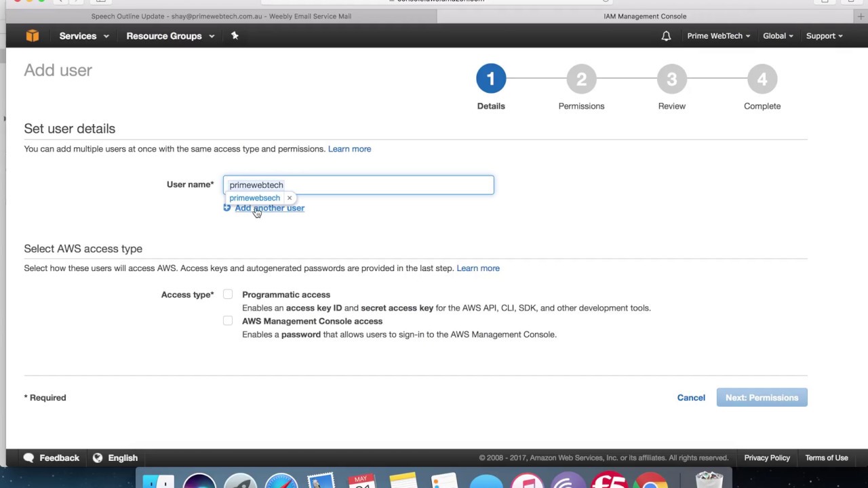The image size is (868, 488).
Task: Click step 1 Details circle
Action: click(491, 79)
